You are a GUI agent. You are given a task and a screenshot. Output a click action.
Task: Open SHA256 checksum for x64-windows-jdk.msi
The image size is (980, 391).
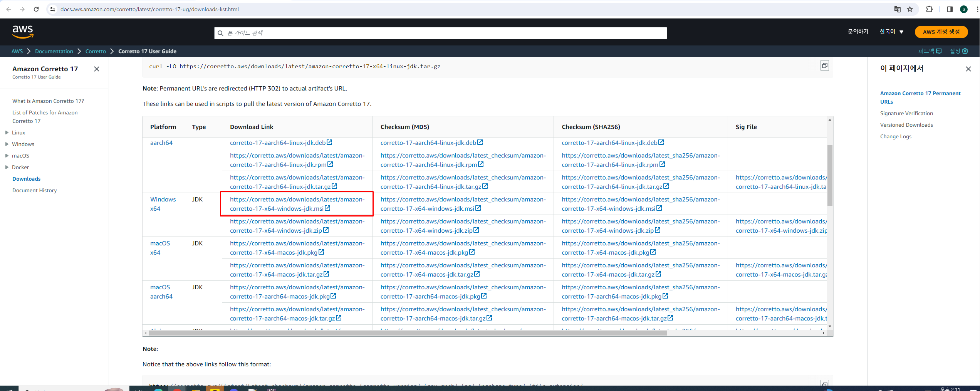point(641,204)
